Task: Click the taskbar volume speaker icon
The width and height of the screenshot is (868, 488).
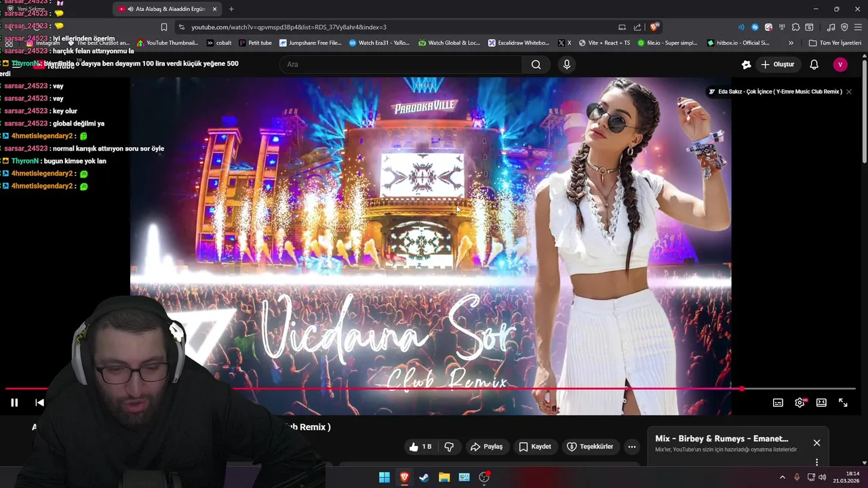Action: click(x=823, y=477)
